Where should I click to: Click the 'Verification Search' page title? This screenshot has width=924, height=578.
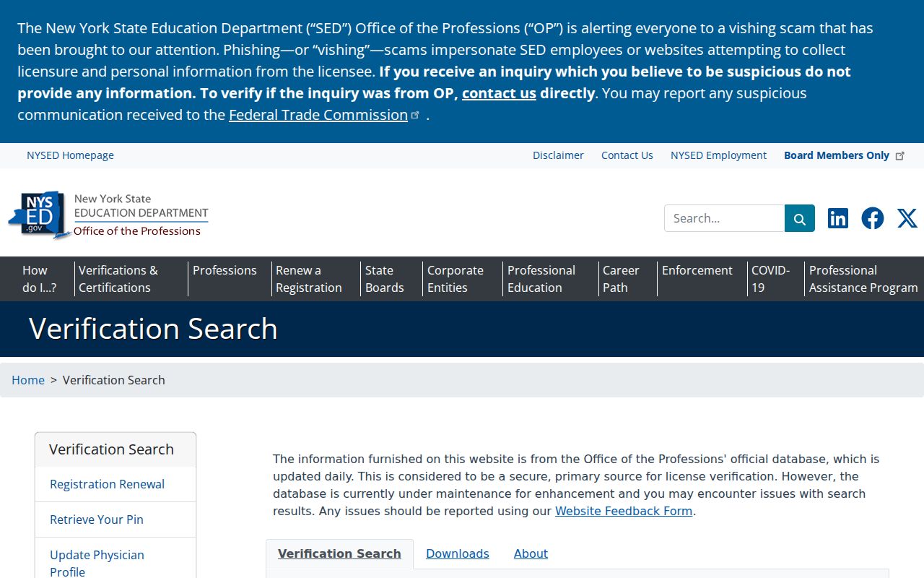coord(153,329)
